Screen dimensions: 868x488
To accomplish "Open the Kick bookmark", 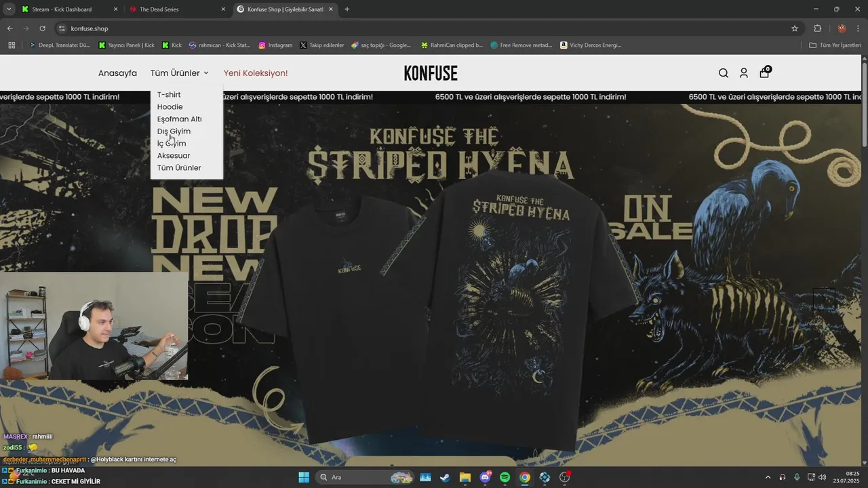I will [172, 45].
